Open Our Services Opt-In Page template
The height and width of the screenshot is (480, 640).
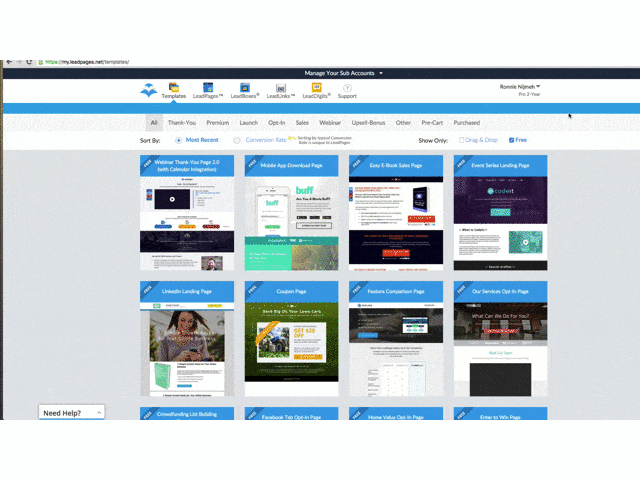[500, 338]
